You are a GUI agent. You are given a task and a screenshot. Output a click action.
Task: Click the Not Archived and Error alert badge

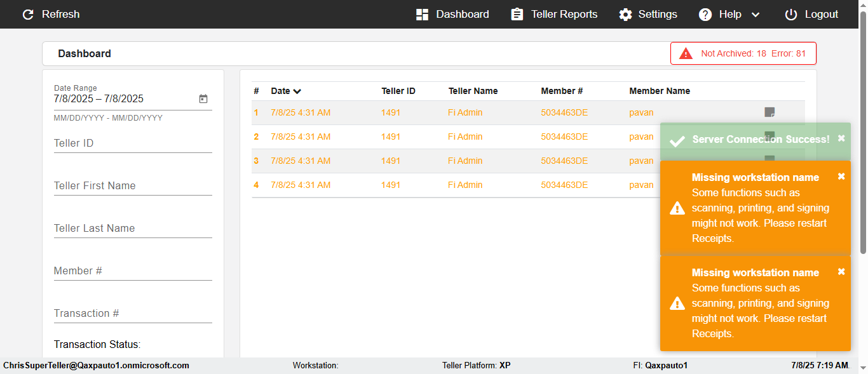743,53
